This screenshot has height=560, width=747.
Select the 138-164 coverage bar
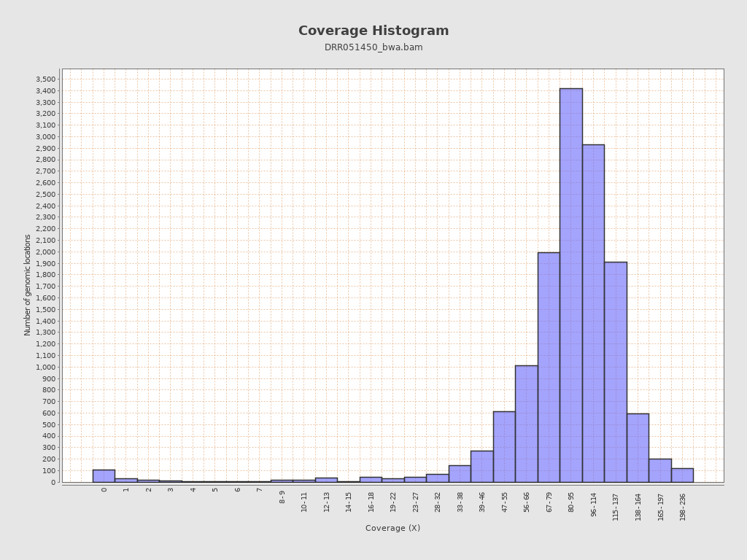point(638,448)
